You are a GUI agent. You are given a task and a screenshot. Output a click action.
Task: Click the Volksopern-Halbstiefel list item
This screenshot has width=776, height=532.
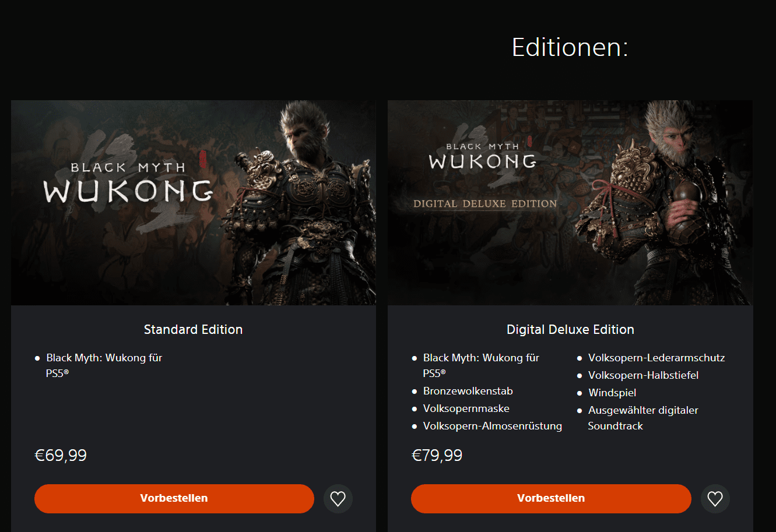pyautogui.click(x=643, y=375)
